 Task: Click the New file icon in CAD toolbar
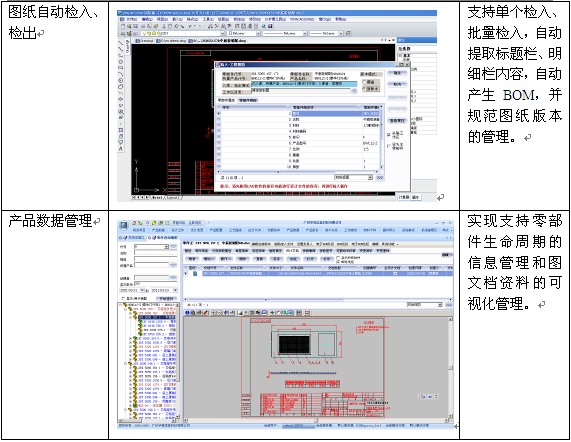[x=123, y=26]
